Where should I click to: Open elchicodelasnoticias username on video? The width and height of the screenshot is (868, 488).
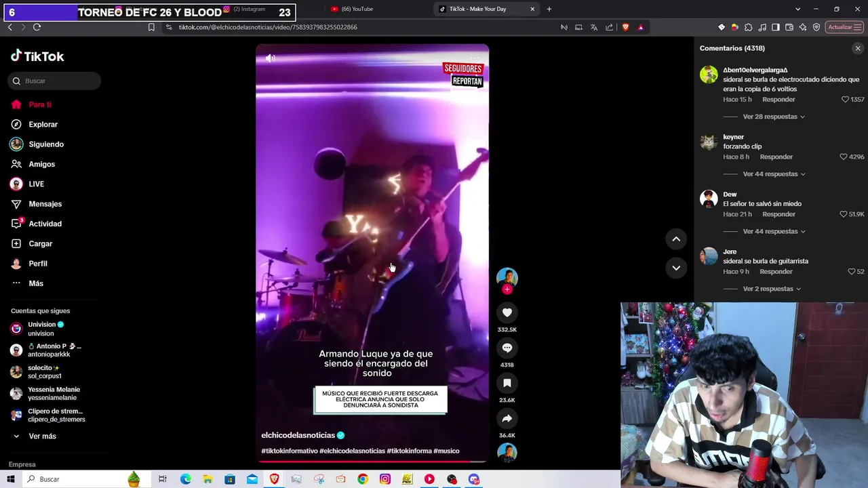[x=298, y=435]
